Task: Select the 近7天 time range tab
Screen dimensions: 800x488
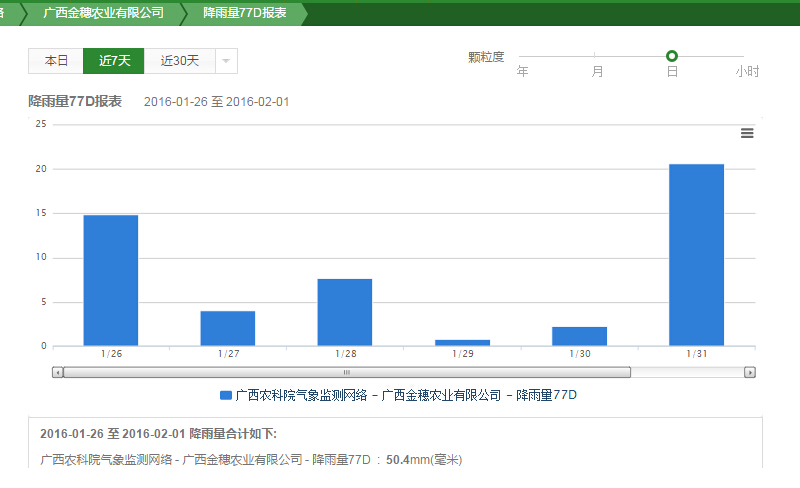Action: coord(114,61)
